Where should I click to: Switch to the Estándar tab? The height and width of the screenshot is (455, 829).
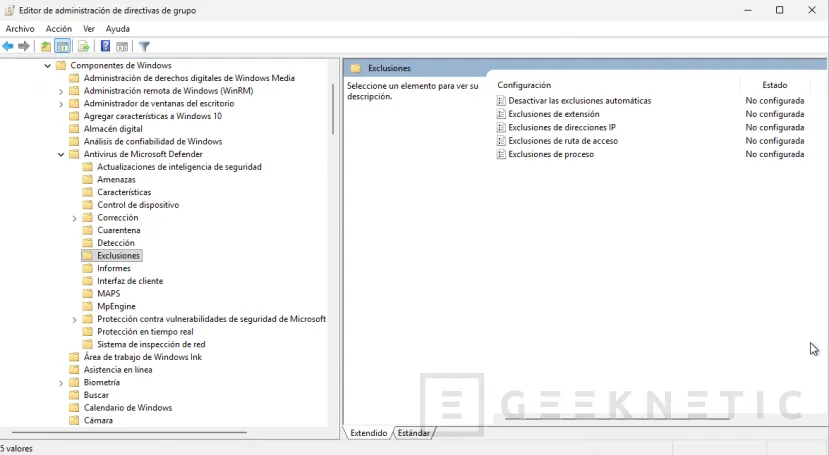click(413, 433)
